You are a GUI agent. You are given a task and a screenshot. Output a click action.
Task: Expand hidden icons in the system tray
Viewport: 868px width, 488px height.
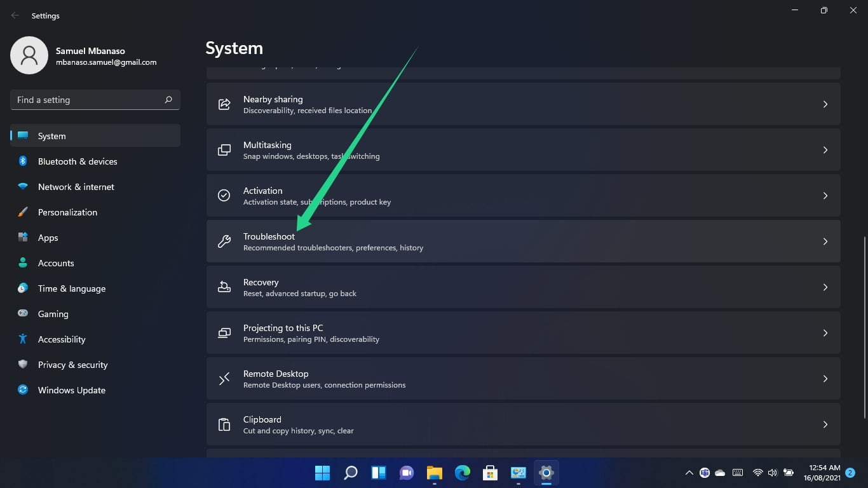tap(688, 473)
